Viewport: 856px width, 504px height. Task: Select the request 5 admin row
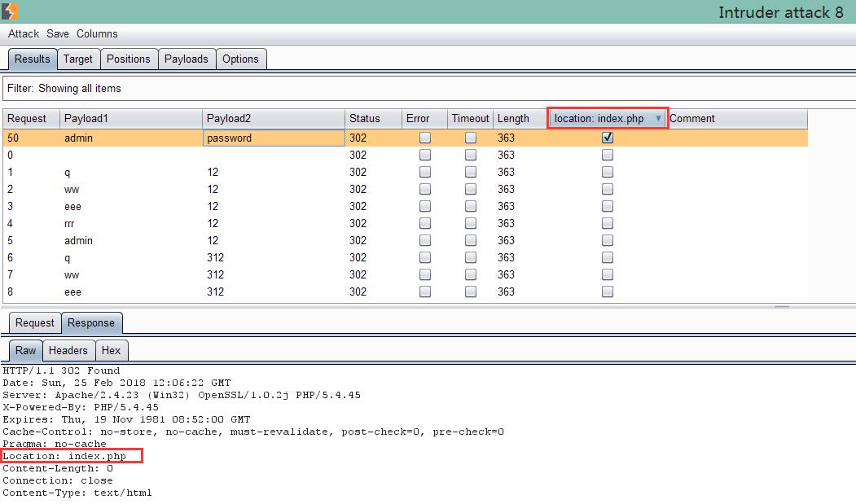78,241
